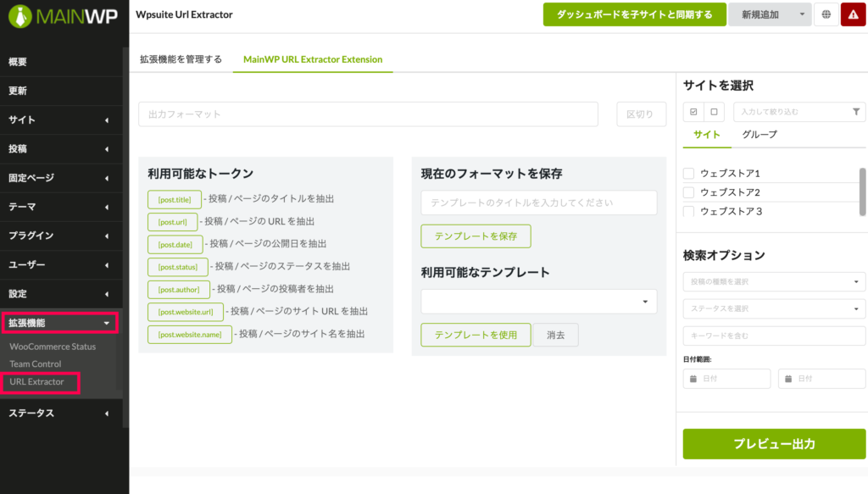Select MainWP URL Extractor Extension tab
This screenshot has width=868, height=494.
point(313,59)
